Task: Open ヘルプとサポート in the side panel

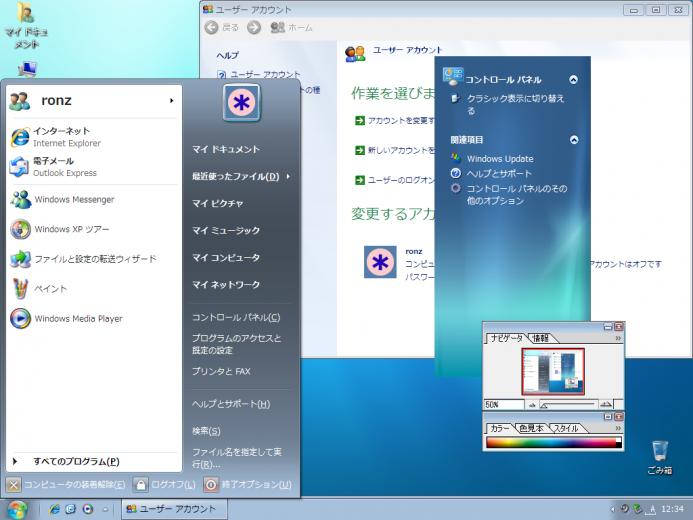Action: 499,174
